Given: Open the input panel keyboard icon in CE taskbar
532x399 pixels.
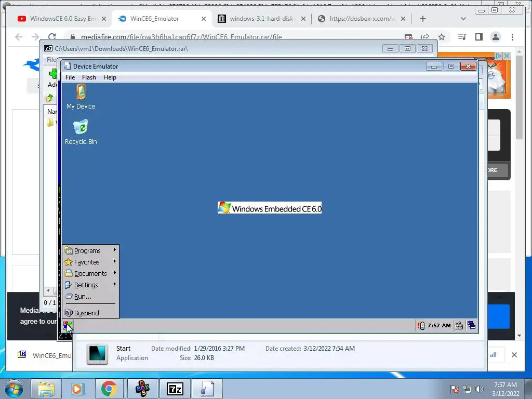Looking at the screenshot, I should 459,326.
